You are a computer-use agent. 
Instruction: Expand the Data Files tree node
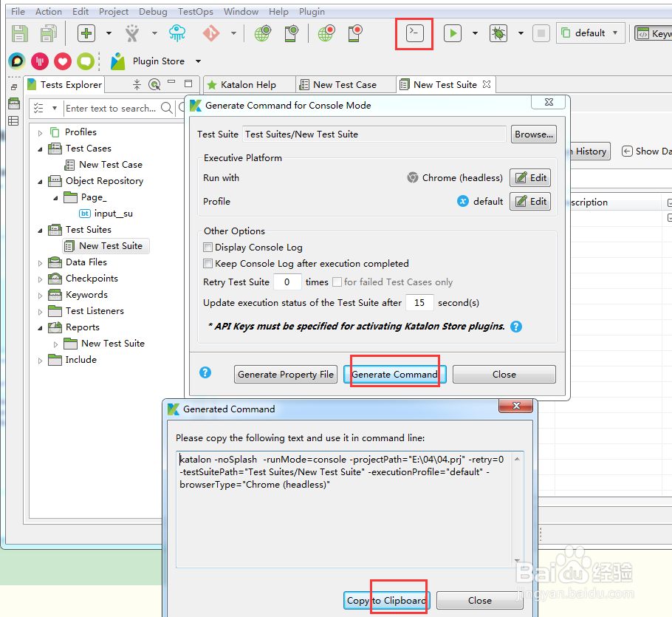pyautogui.click(x=40, y=263)
